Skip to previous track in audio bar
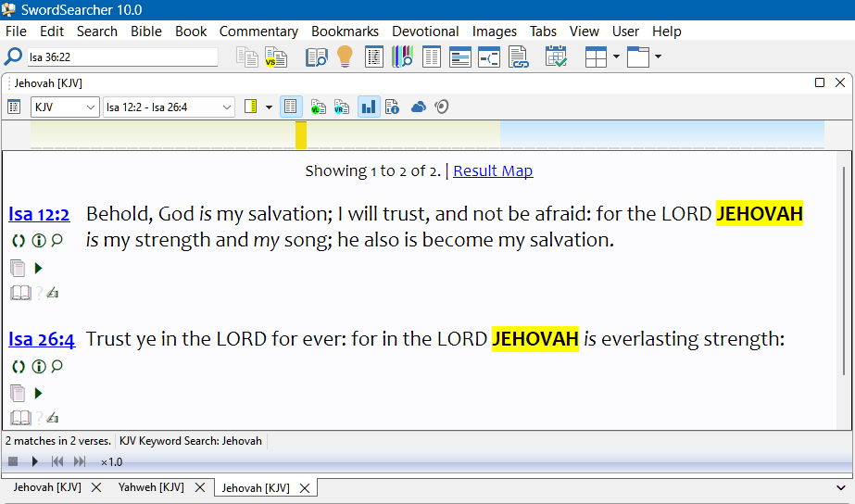This screenshot has width=855, height=504. (x=57, y=461)
